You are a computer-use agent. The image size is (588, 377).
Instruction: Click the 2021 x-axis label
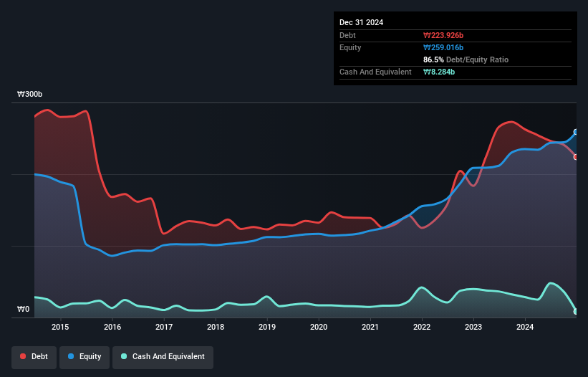point(370,327)
